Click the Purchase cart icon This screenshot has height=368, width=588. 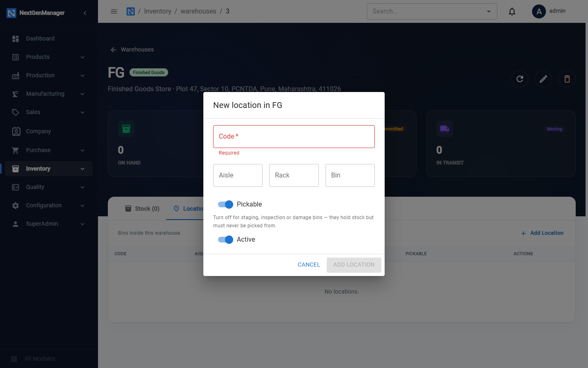[x=16, y=150]
